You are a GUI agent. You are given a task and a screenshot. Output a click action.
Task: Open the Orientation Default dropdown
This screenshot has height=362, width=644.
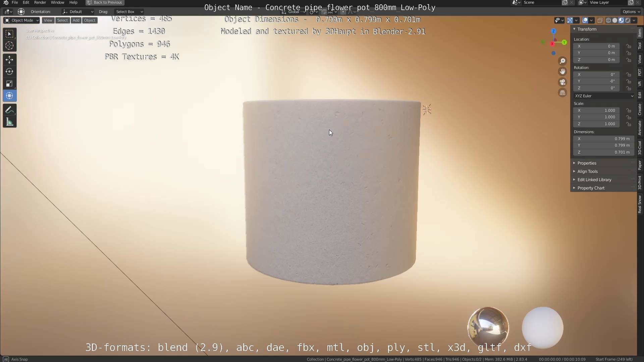point(77,12)
